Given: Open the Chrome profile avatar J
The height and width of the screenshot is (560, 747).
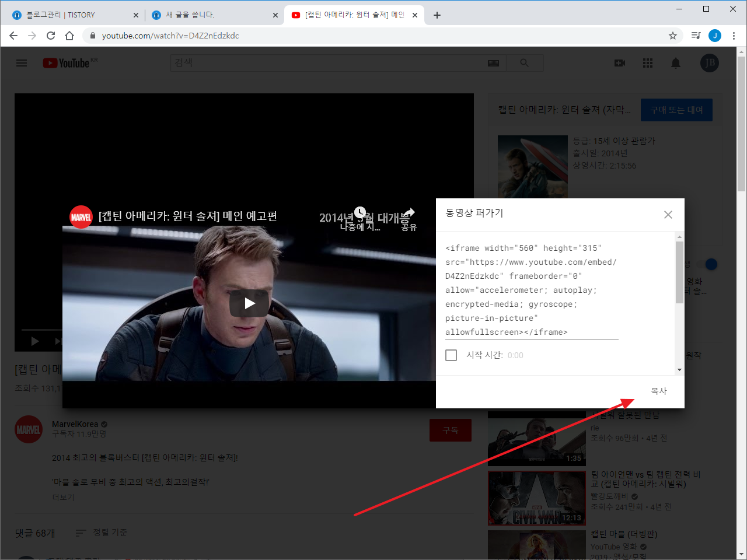Looking at the screenshot, I should click(715, 36).
